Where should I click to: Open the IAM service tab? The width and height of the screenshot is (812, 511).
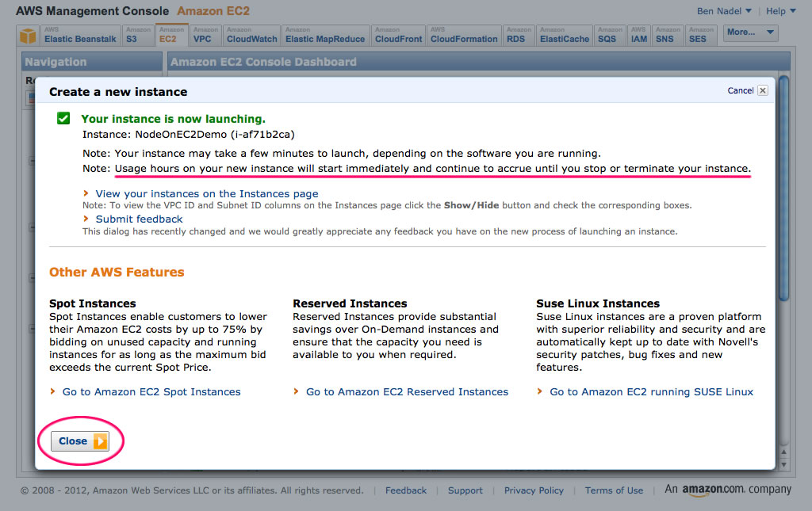[x=639, y=35]
